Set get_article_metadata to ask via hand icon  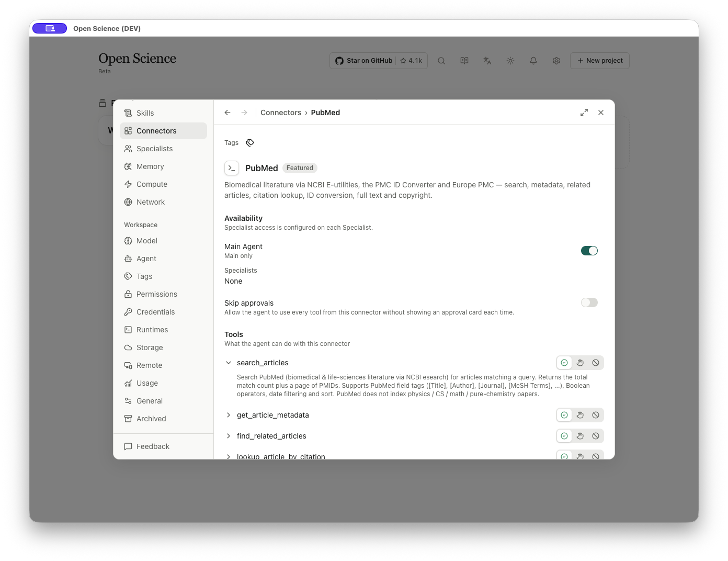click(x=580, y=415)
